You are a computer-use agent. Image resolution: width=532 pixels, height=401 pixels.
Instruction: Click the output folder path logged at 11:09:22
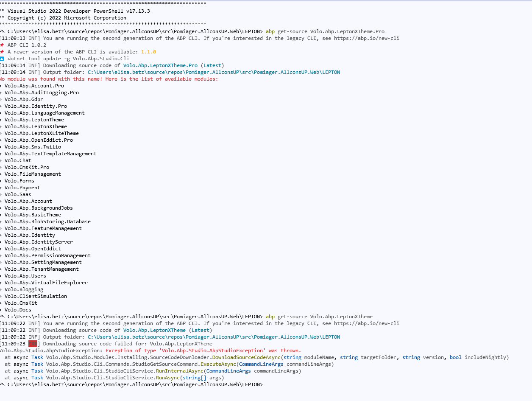click(x=214, y=337)
